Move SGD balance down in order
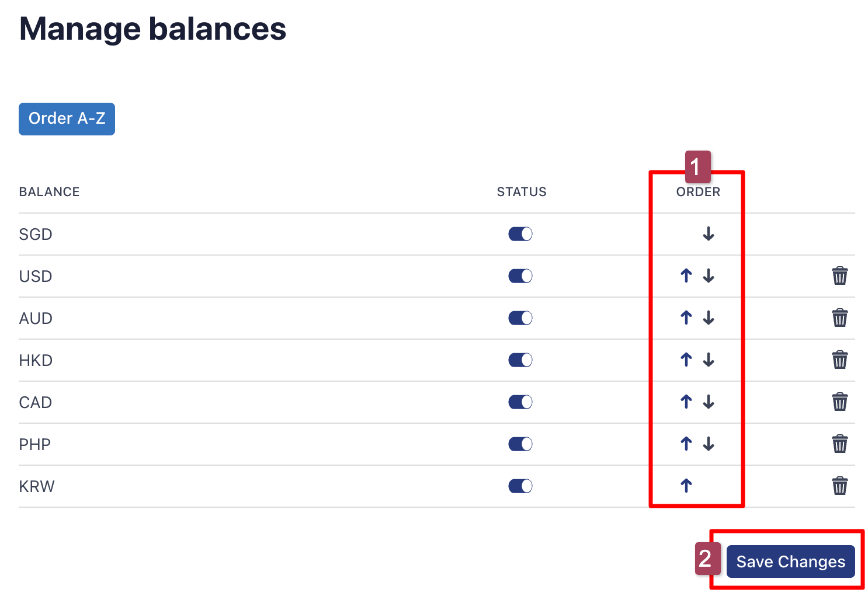Viewport: 868px width, 600px height. 709,234
